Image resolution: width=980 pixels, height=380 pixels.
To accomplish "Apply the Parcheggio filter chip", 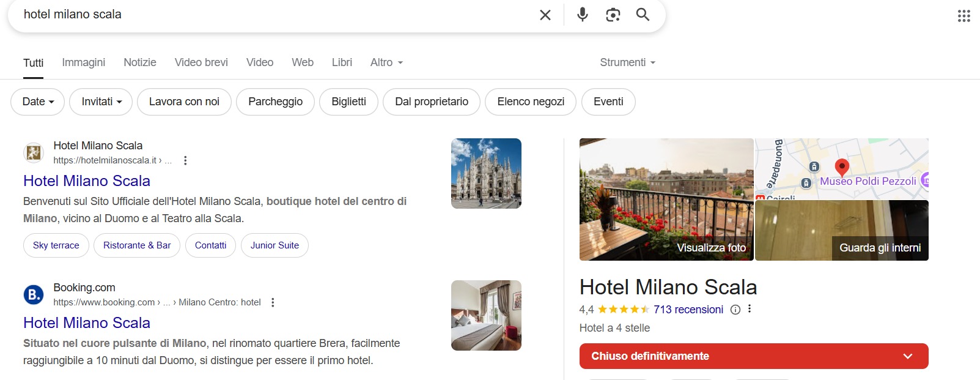I will pyautogui.click(x=275, y=102).
